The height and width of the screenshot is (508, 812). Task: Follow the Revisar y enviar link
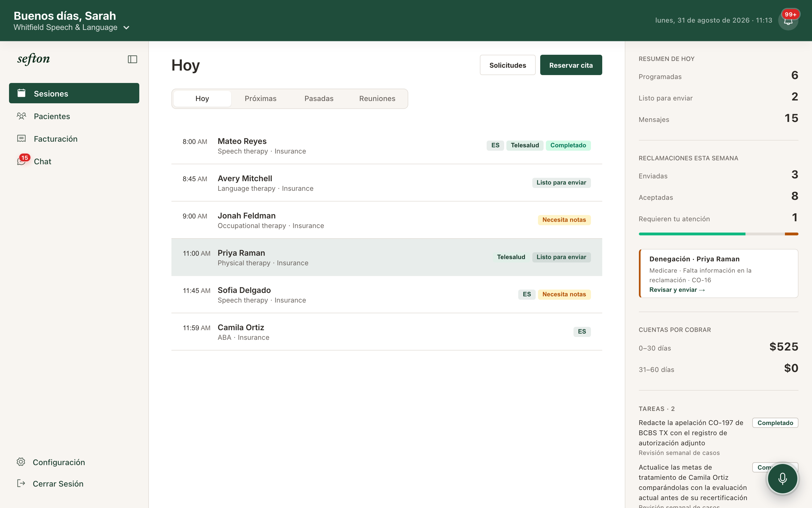[x=677, y=290]
